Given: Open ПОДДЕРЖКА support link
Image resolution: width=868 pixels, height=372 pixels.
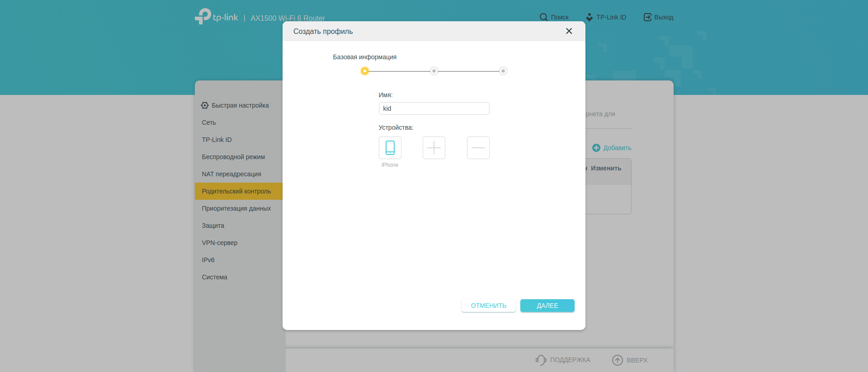Looking at the screenshot, I should pyautogui.click(x=563, y=360).
